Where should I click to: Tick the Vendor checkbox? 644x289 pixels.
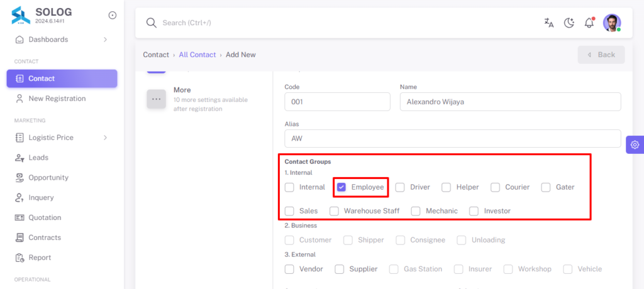tap(289, 270)
